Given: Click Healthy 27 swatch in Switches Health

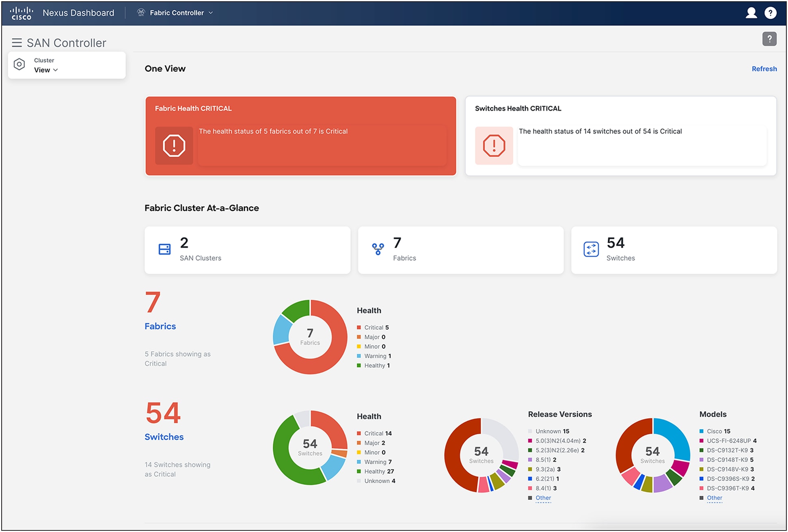Looking at the screenshot, I should [359, 471].
